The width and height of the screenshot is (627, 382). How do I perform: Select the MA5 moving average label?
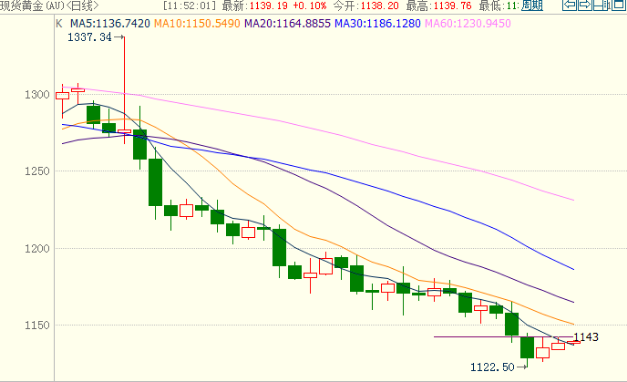coord(110,24)
